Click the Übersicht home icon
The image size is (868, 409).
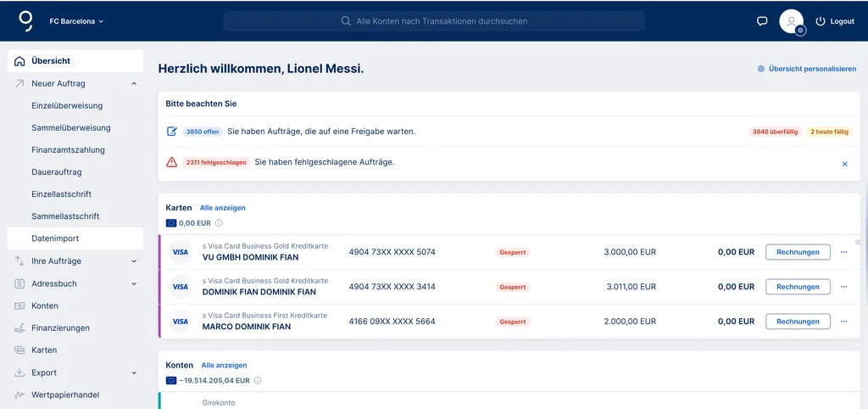pyautogui.click(x=20, y=61)
